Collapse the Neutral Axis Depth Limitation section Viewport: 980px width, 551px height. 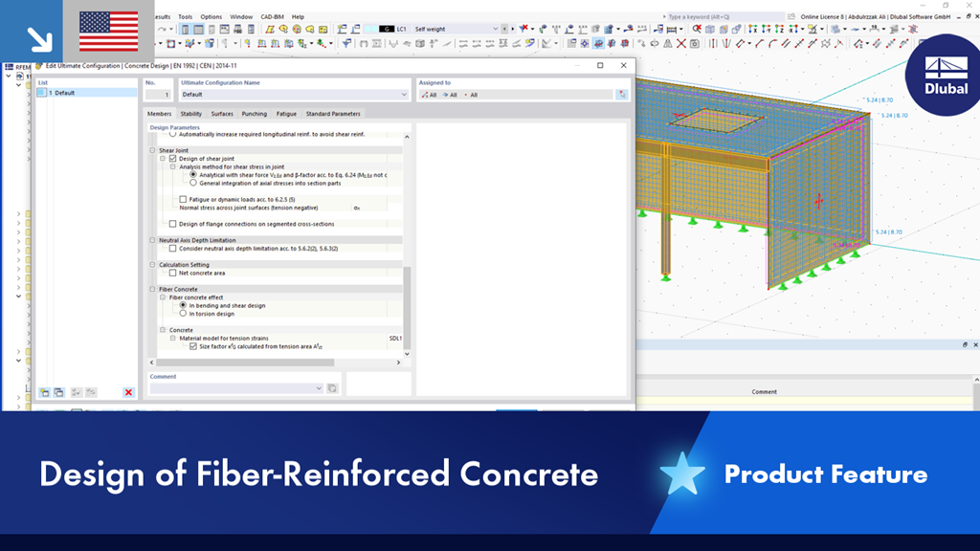[152, 240]
